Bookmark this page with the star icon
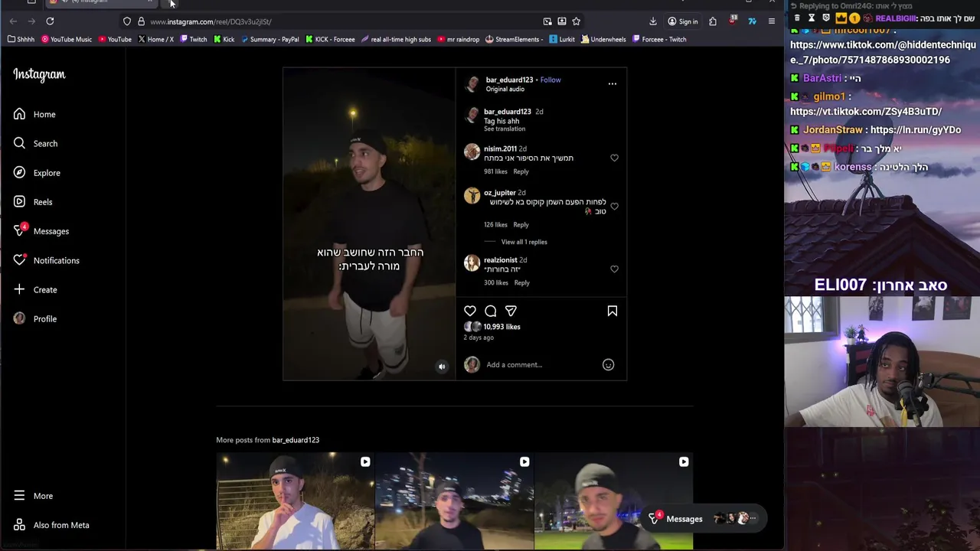The width and height of the screenshot is (980, 551). [577, 21]
